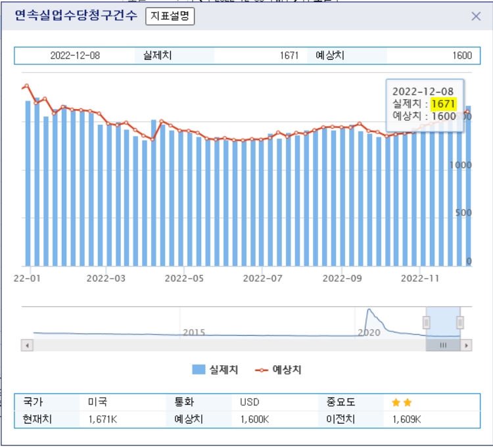This screenshot has width=493, height=448.
Task: Click the 1,671K current value
Action: coord(103,419)
